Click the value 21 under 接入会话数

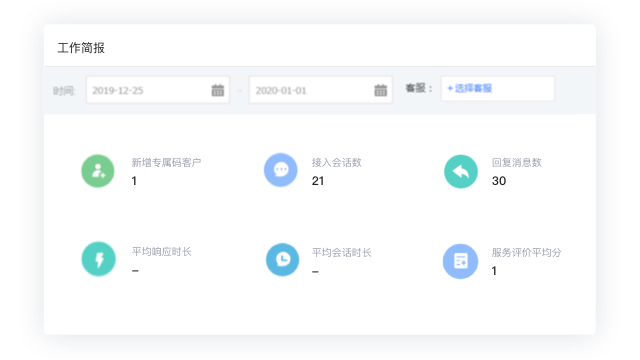(318, 181)
